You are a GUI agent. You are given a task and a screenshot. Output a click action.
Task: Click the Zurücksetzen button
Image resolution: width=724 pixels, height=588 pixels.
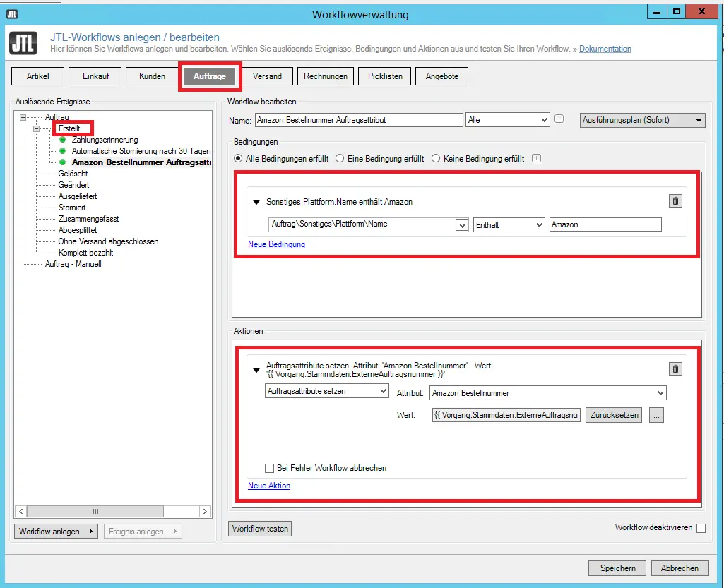(x=614, y=415)
